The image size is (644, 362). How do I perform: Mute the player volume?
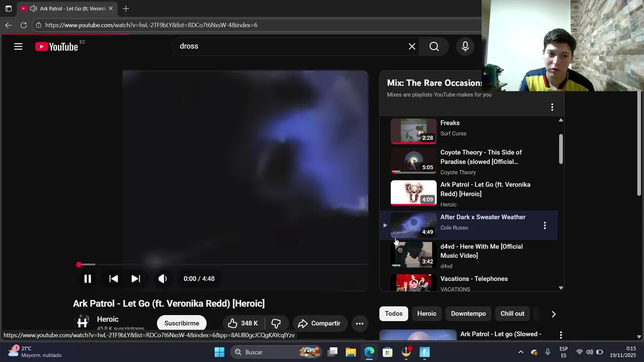(163, 279)
